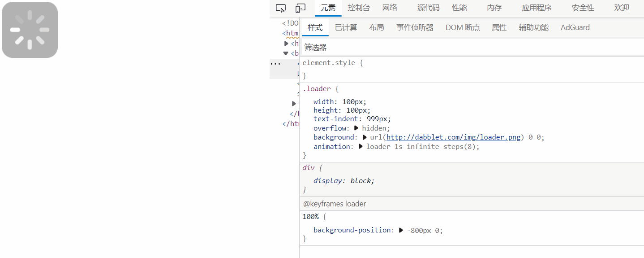Open the 源代码 tab

point(428,8)
